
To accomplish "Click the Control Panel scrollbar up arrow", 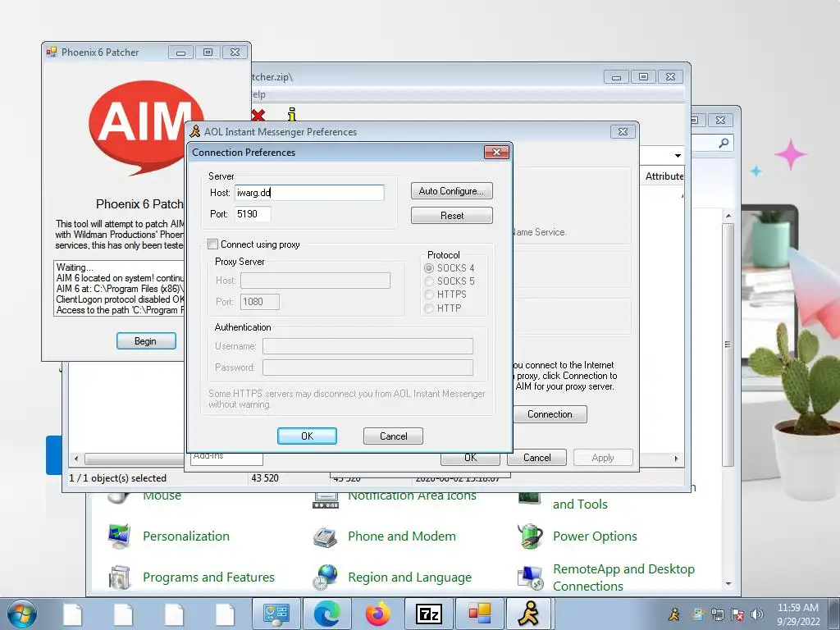I will 728,216.
